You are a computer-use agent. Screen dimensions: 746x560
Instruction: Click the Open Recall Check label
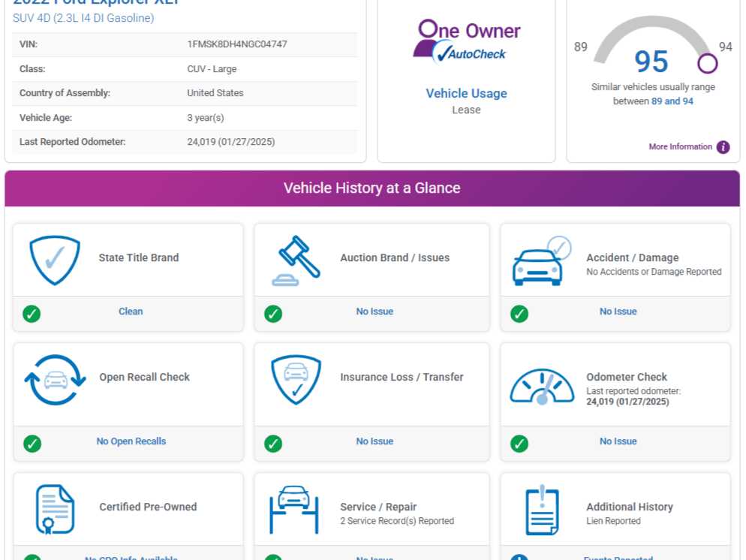[x=145, y=377]
